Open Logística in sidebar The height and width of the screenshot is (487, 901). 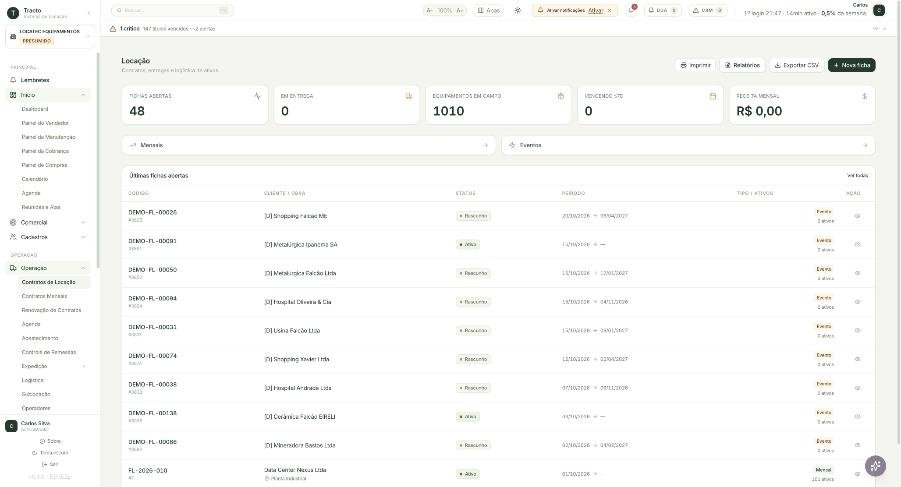click(32, 380)
